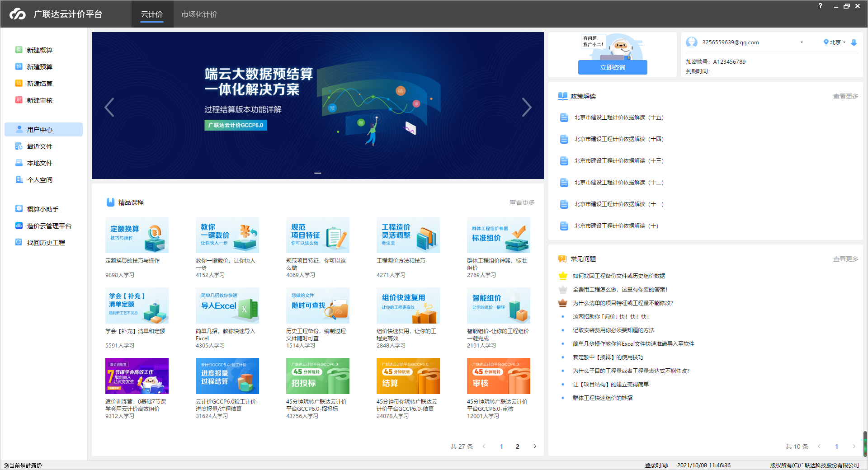Click the 新建概算 icon in sidebar
This screenshot has height=470, width=868.
click(19, 50)
